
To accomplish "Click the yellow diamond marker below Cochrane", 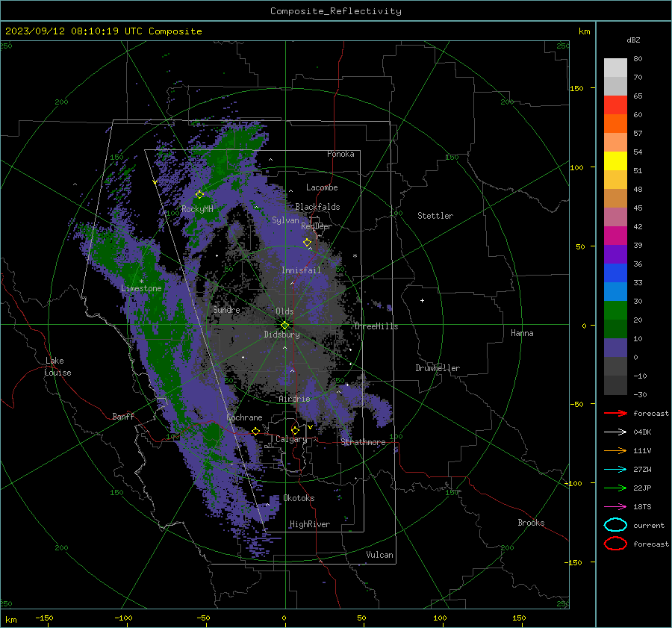I will click(256, 431).
